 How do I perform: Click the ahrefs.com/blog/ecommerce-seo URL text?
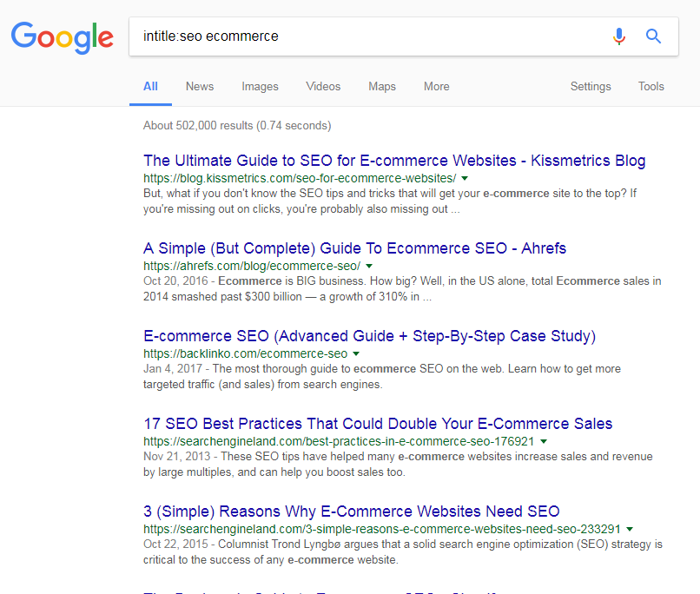[x=252, y=266]
